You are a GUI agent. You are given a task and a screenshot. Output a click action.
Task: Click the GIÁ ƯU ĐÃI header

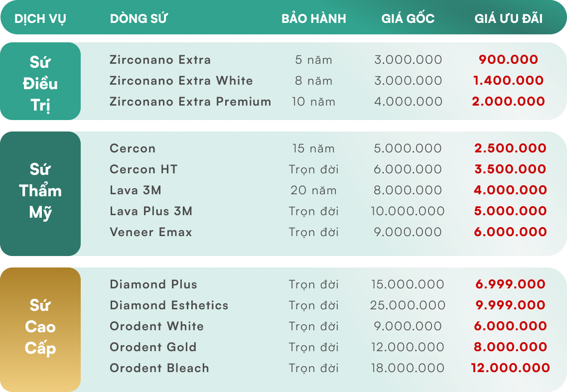point(508,18)
